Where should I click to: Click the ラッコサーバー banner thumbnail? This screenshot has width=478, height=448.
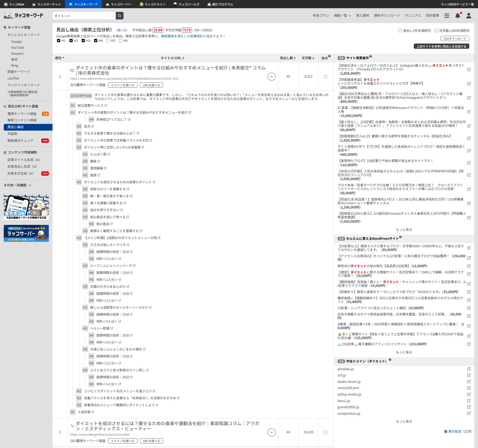coord(26,233)
